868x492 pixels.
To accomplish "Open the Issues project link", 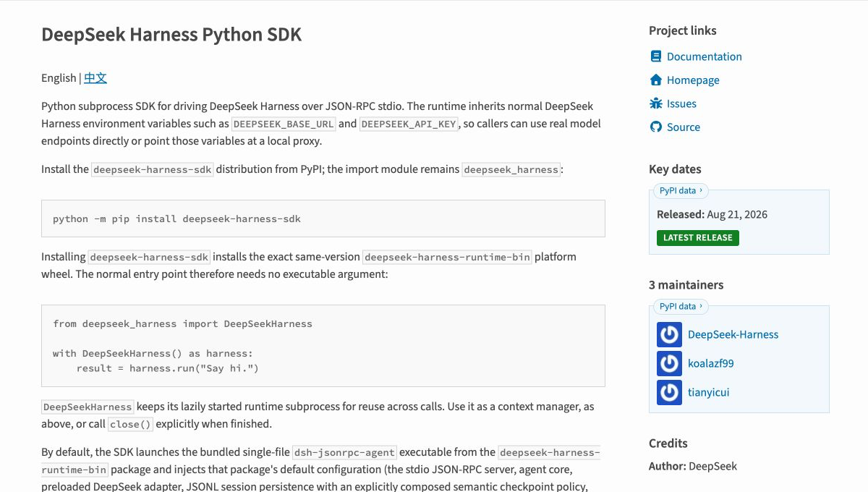I will [681, 103].
